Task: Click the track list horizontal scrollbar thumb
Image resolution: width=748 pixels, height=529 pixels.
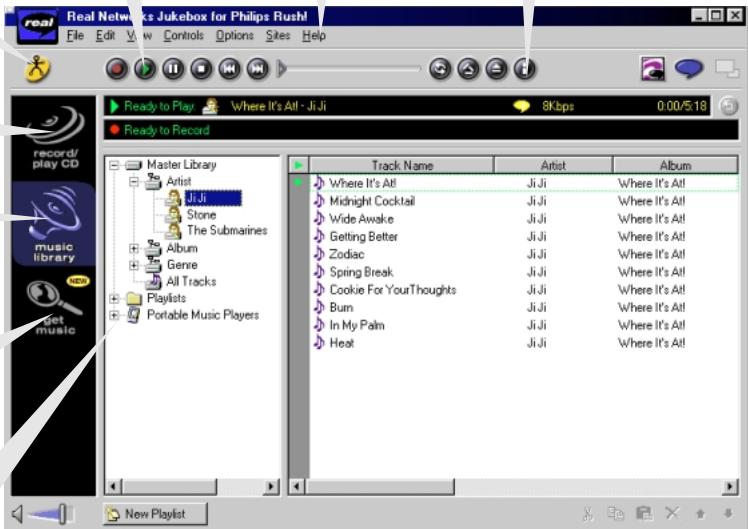Action: point(380,487)
